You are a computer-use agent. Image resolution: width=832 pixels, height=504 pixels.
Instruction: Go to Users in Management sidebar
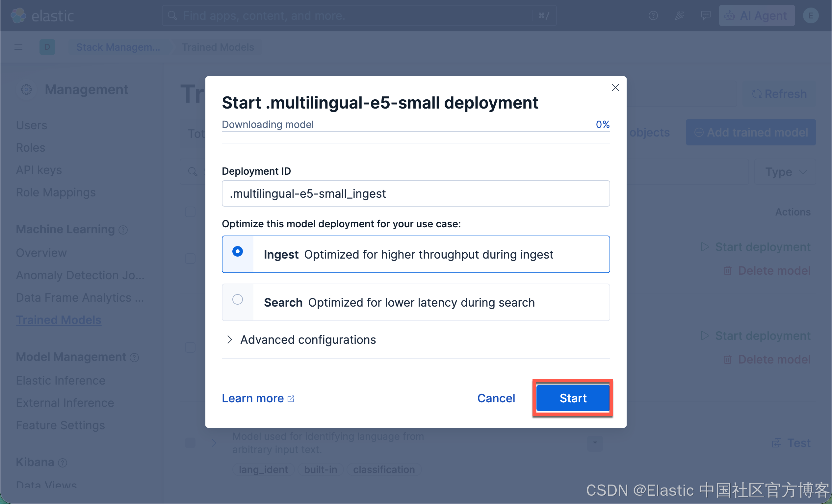coord(31,125)
